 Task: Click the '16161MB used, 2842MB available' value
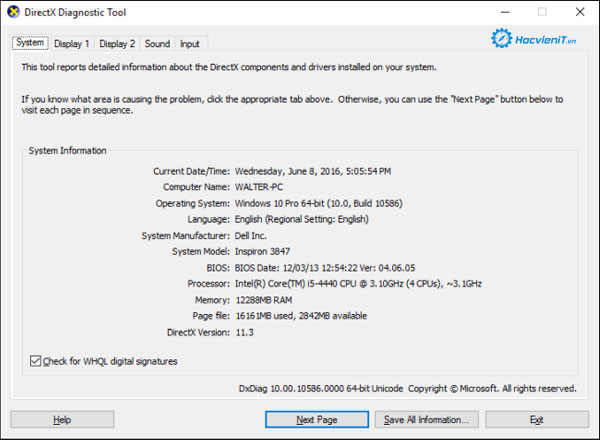(301, 316)
